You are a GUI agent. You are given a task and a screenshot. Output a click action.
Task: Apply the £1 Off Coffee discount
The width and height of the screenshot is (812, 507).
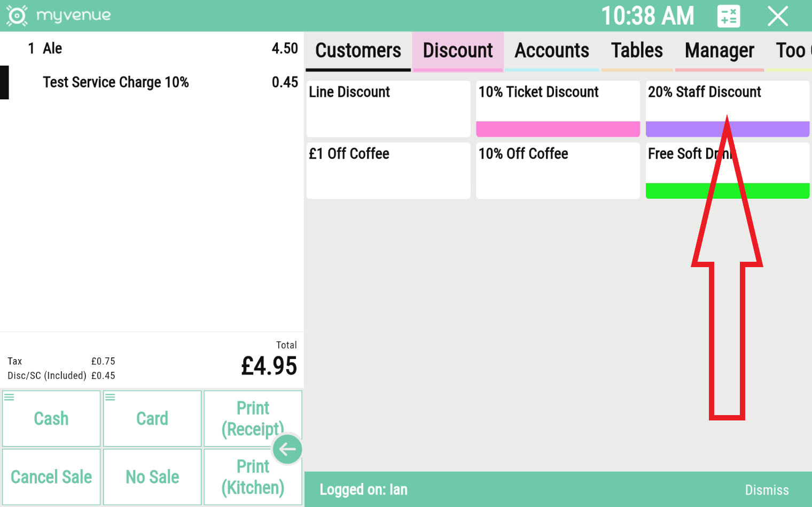pos(388,170)
